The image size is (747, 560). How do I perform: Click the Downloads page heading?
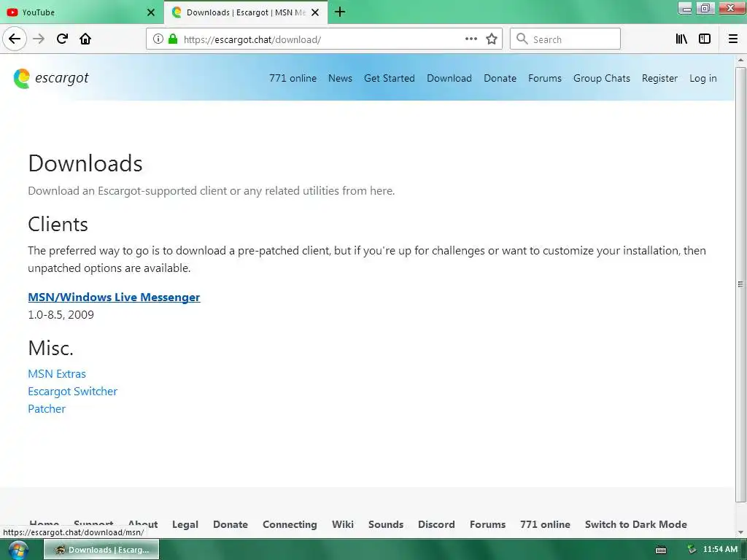coord(85,163)
